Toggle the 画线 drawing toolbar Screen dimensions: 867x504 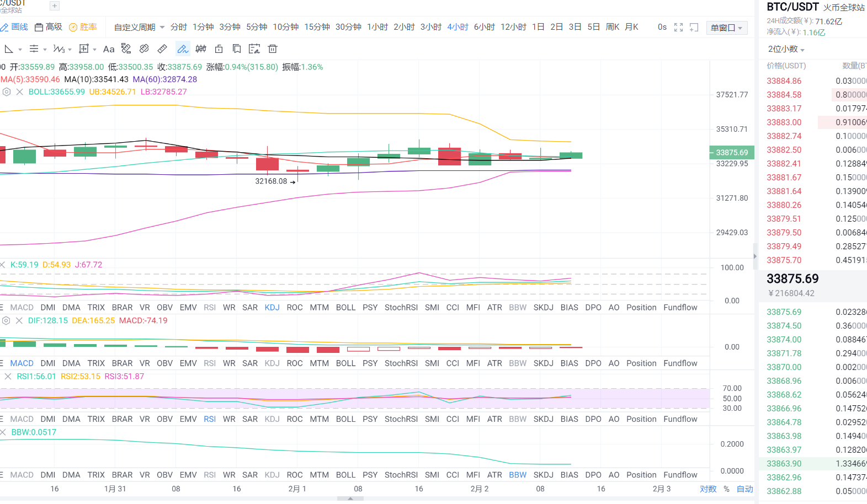pyautogui.click(x=14, y=27)
